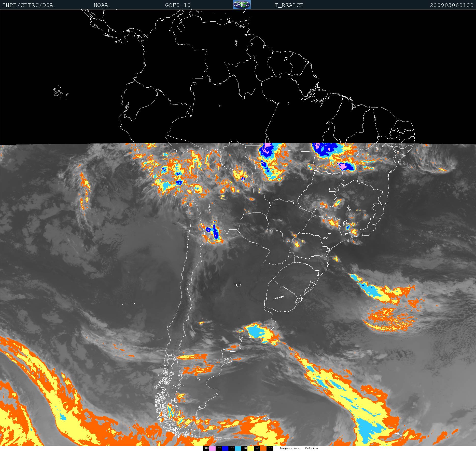This screenshot has width=476, height=451.
Task: Click the -60 legend value
Action: click(x=232, y=448)
